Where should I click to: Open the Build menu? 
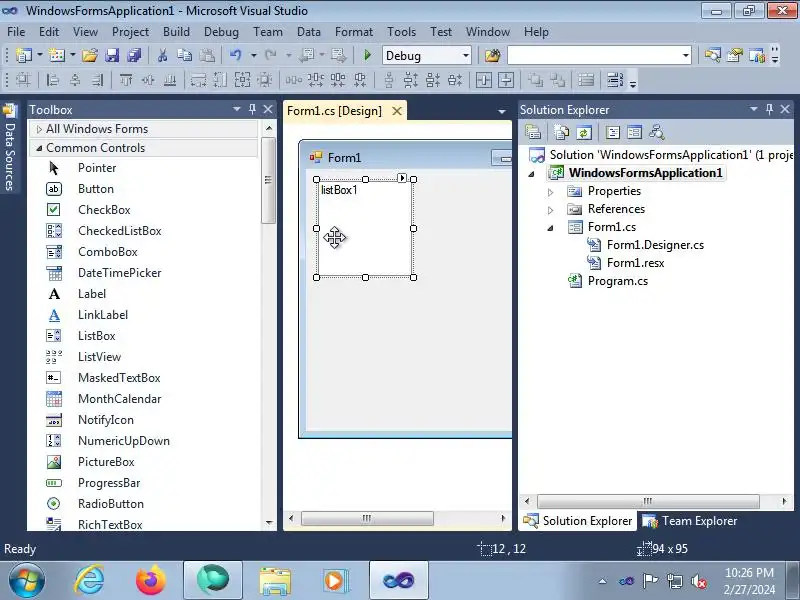[176, 32]
